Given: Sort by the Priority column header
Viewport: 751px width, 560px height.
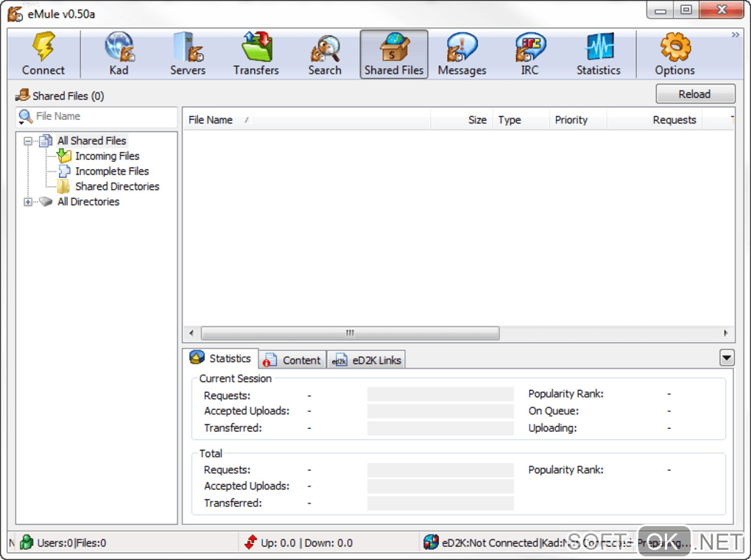Looking at the screenshot, I should click(x=578, y=120).
